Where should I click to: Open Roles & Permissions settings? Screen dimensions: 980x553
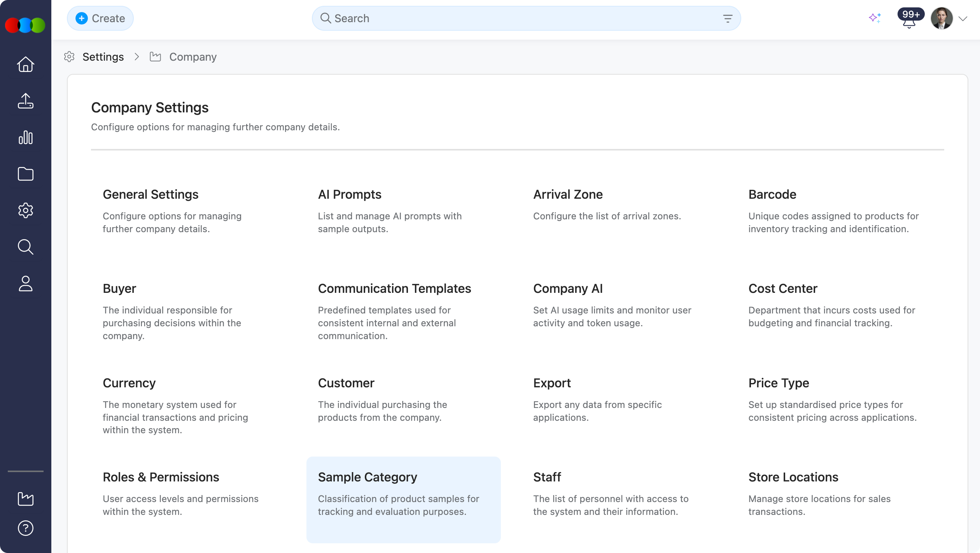click(x=161, y=477)
